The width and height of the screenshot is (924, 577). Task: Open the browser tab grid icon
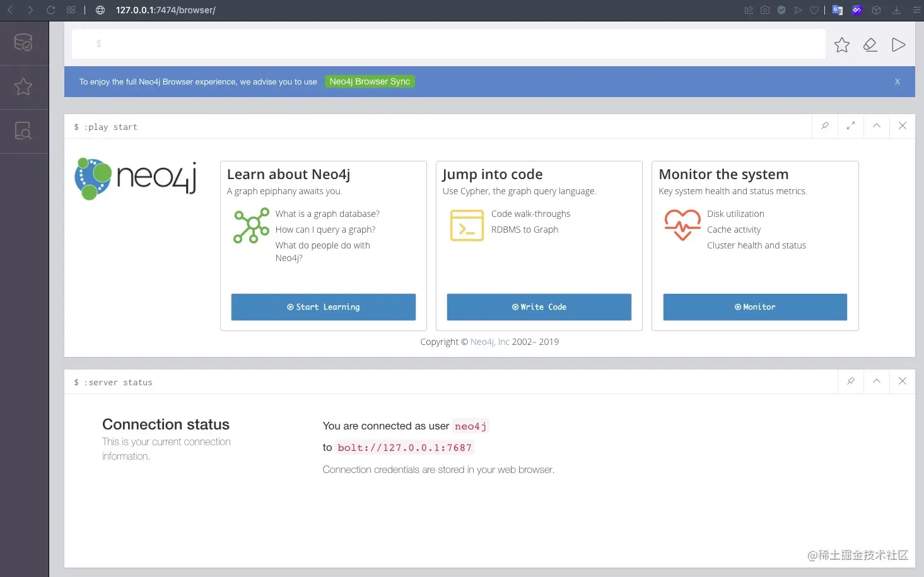71,10
